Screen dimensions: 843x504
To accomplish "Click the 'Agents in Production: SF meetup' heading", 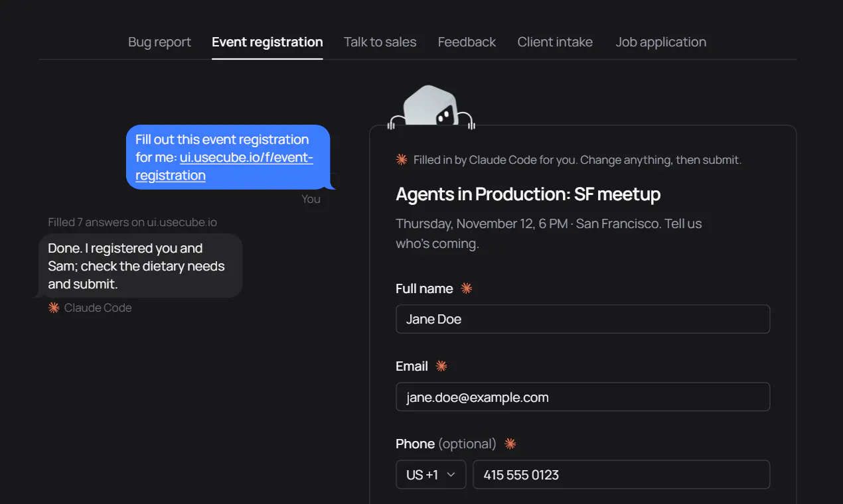I will pos(528,194).
